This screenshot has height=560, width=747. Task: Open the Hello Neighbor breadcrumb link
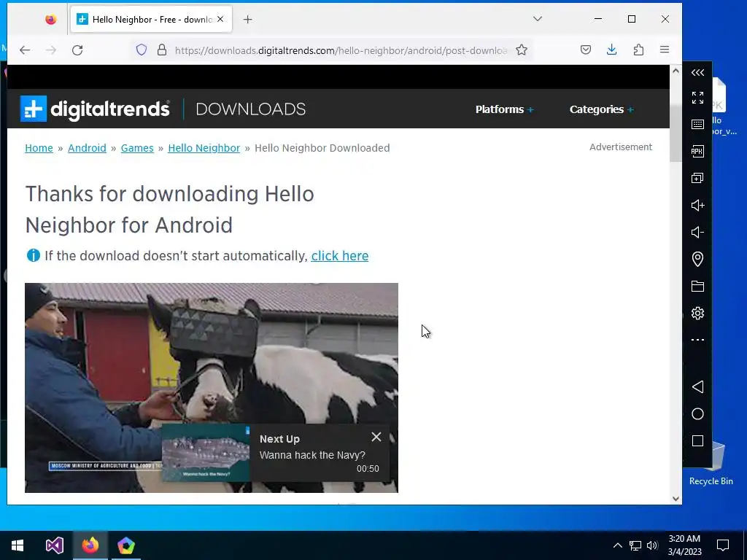[x=204, y=148]
